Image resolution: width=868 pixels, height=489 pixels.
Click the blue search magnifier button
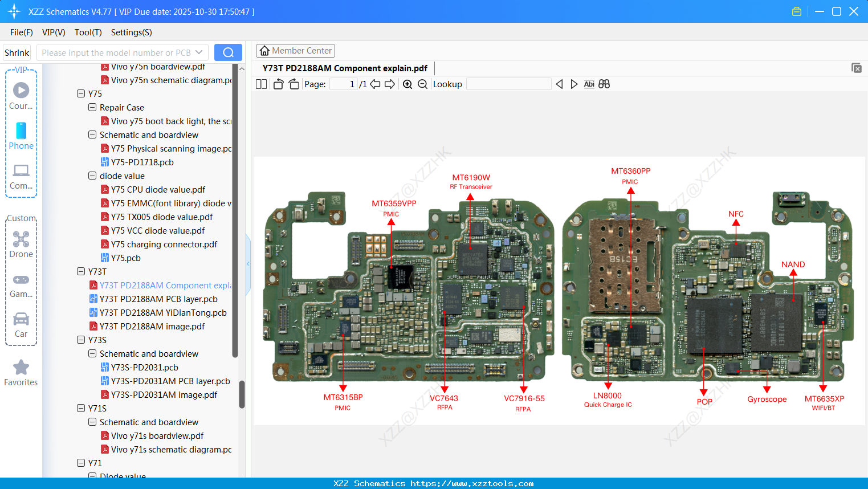coord(228,52)
